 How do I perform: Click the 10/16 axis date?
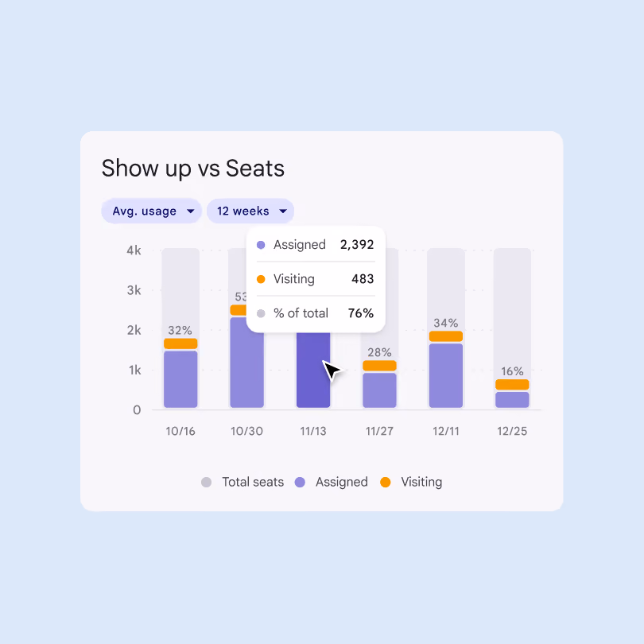180,431
